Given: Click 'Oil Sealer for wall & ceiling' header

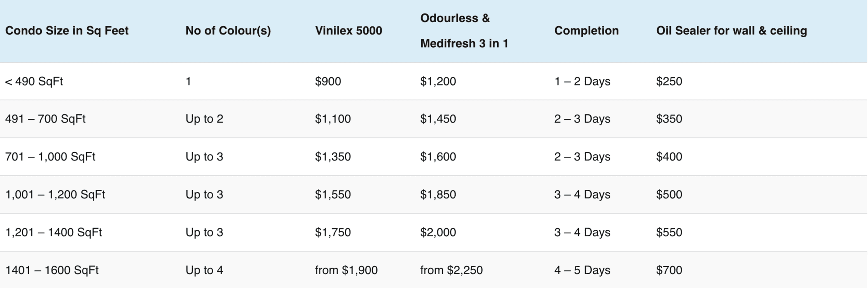Looking at the screenshot, I should coord(731,30).
